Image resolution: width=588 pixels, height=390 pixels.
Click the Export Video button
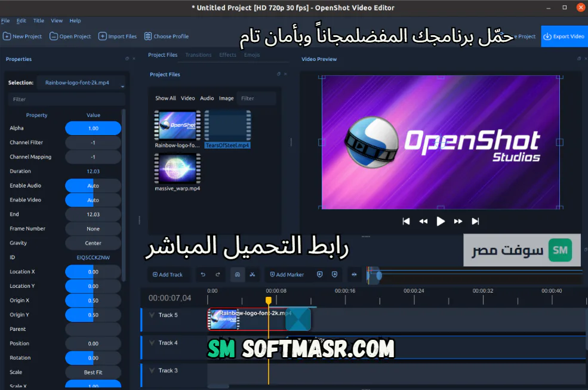[564, 36]
